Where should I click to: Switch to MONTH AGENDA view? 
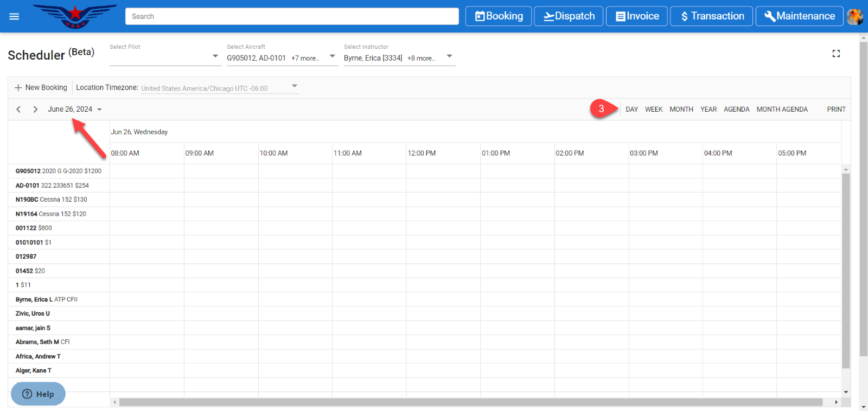pos(782,110)
